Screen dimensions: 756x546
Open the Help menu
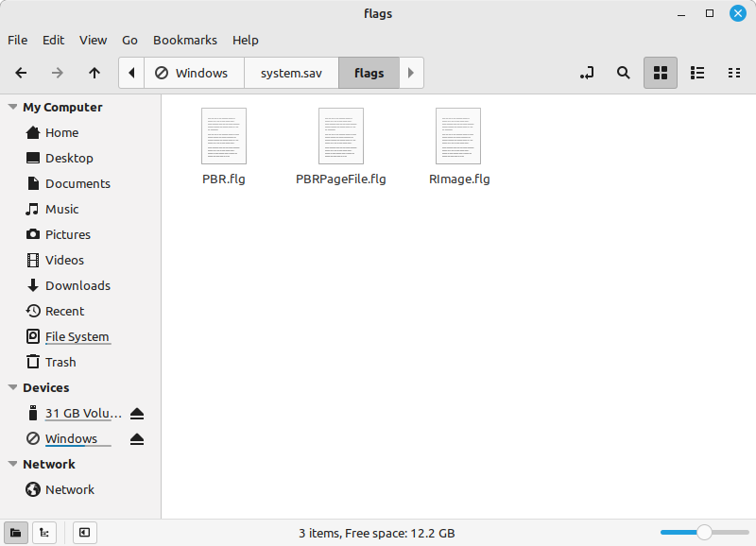(x=246, y=40)
